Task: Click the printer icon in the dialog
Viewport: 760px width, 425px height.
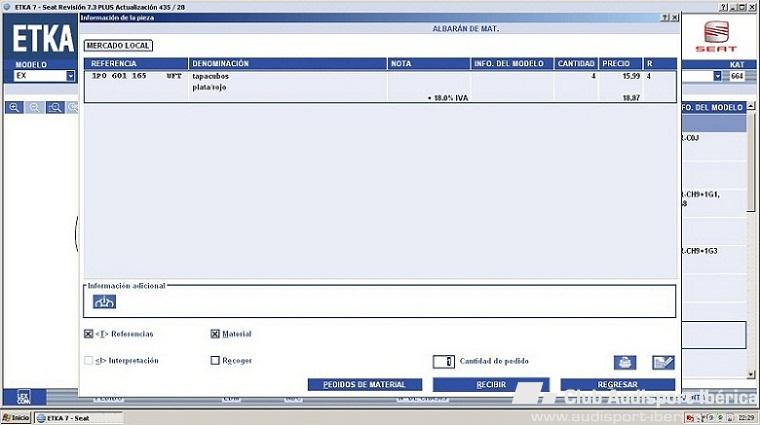Action: tap(625, 362)
